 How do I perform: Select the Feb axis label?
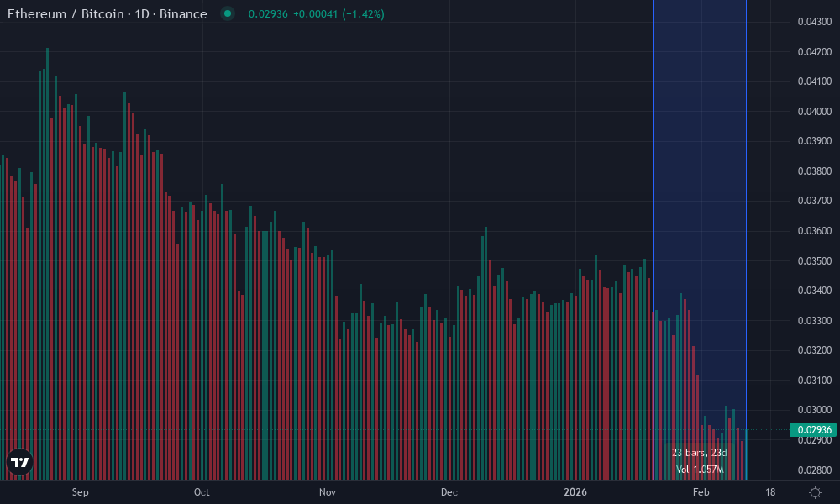701,492
